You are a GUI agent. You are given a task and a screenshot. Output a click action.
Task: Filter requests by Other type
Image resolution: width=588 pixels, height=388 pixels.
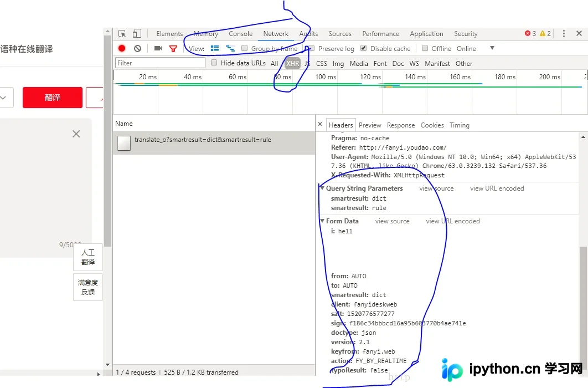click(464, 63)
